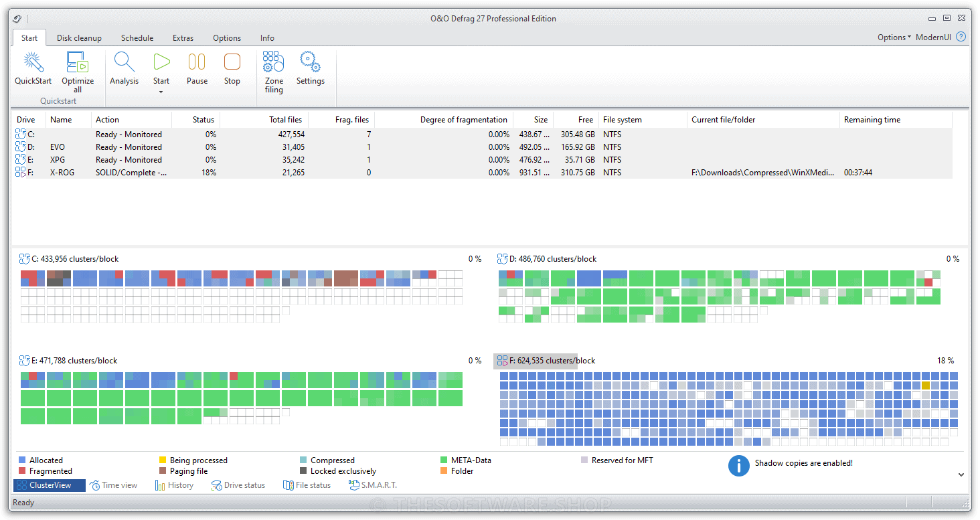Run drive Analysis

[x=125, y=68]
